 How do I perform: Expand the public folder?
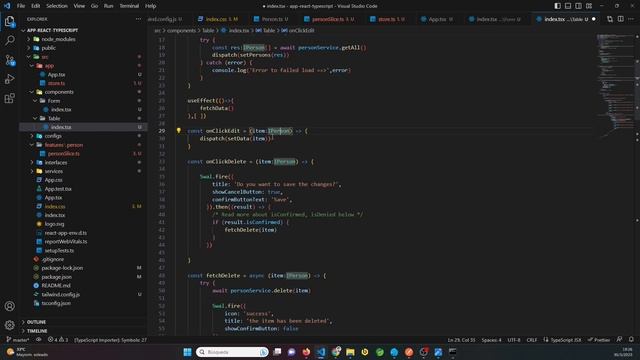(49, 48)
